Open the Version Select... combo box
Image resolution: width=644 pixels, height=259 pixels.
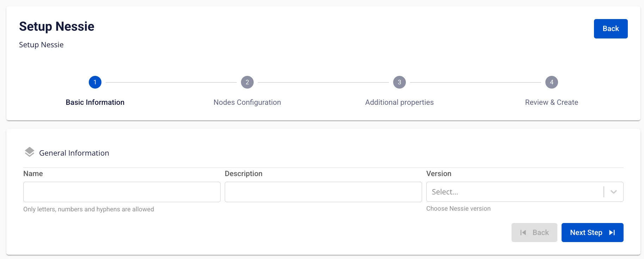click(525, 192)
